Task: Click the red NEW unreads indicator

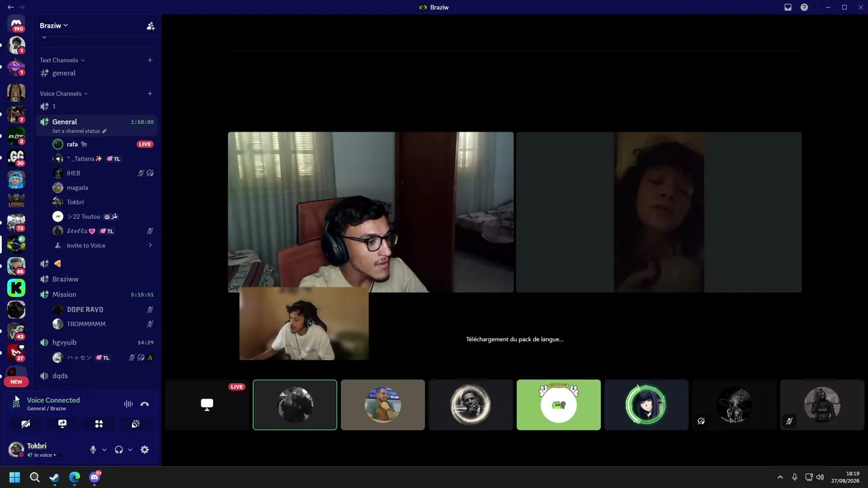Action: 16,382
